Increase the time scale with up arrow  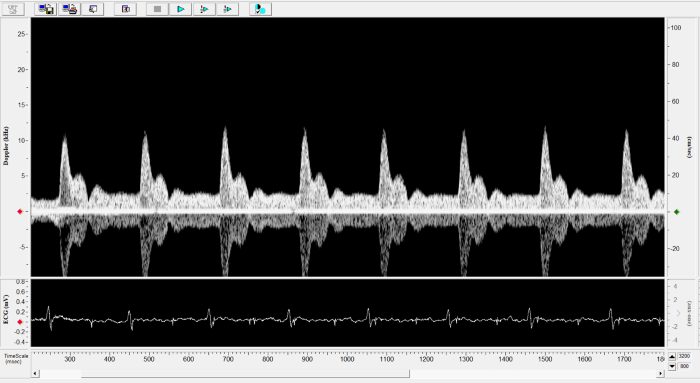pos(672,357)
